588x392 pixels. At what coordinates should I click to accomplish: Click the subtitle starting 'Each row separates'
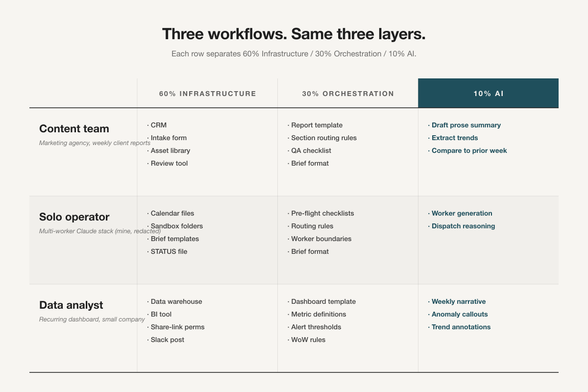pos(294,53)
